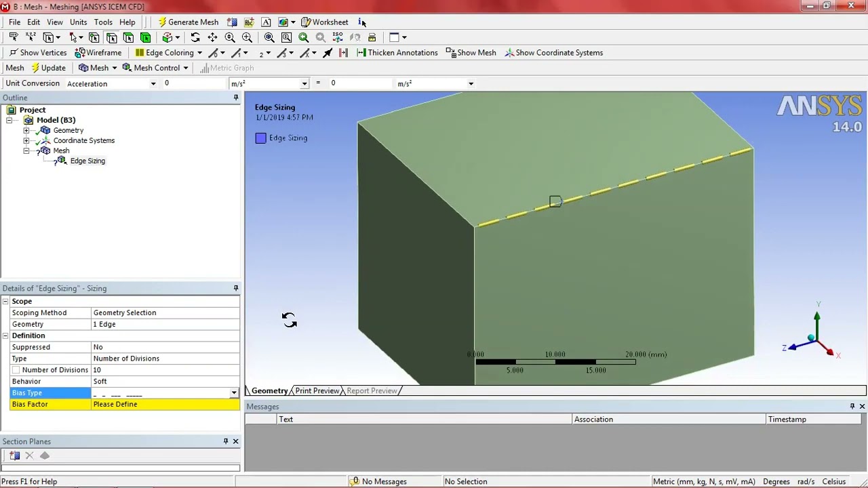Open the Edit menu
The image size is (868, 488).
tap(33, 22)
